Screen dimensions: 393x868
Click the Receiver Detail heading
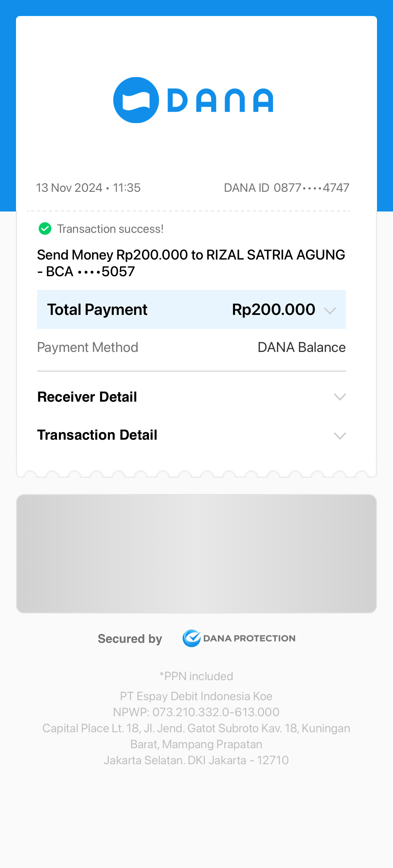[x=87, y=397]
